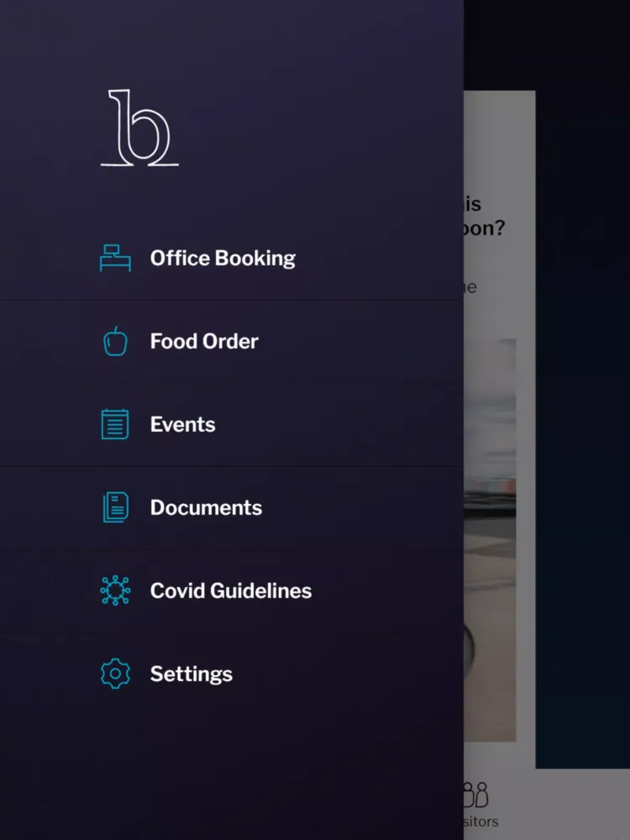Select the Food Order menu entry
Screen dimensions: 630x840
pos(204,341)
